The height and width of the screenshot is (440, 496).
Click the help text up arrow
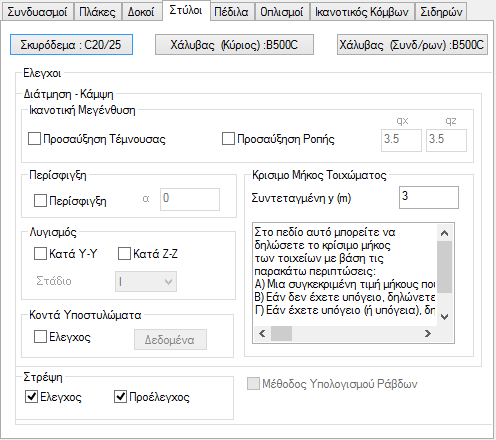click(444, 233)
